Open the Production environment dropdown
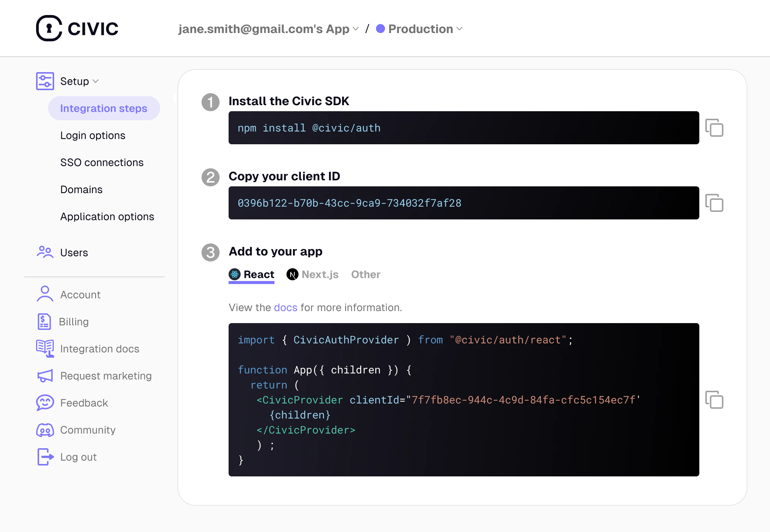The width and height of the screenshot is (770, 532). 420,29
